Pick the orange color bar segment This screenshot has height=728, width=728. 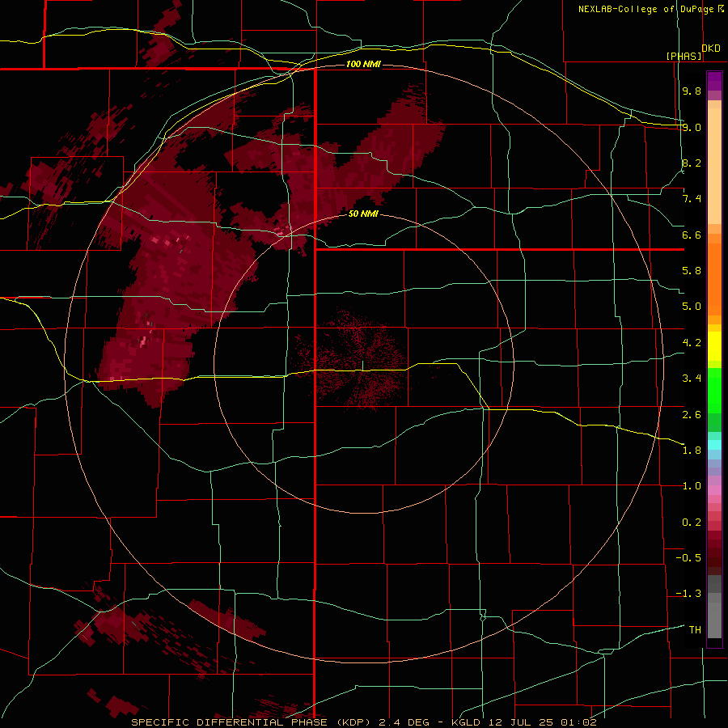tap(714, 280)
